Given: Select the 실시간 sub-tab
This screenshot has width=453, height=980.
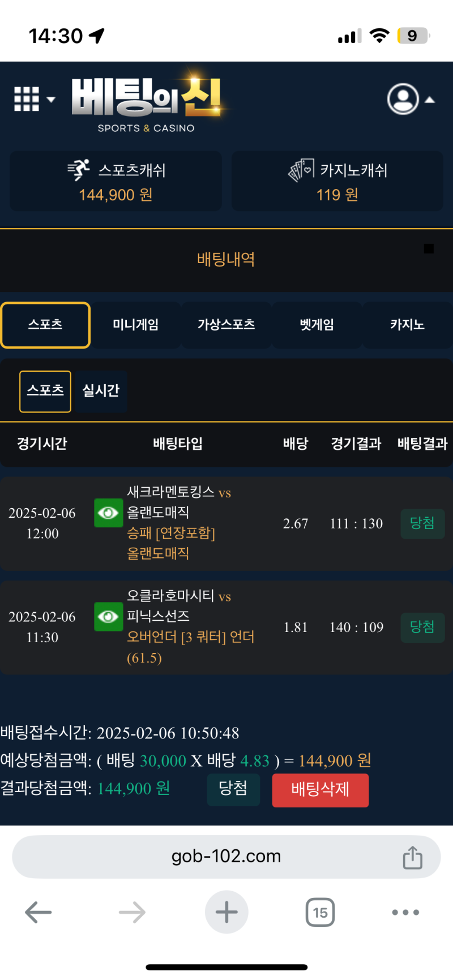Looking at the screenshot, I should tap(101, 391).
